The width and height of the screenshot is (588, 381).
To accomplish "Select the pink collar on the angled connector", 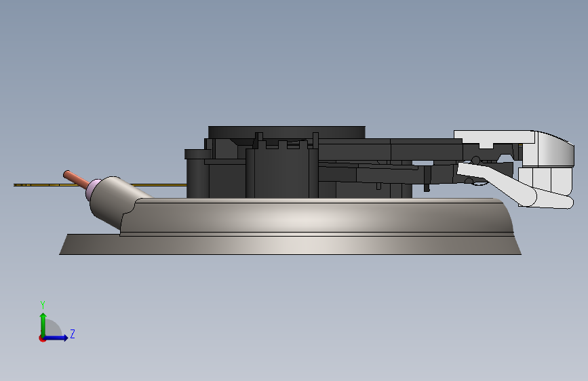I will pos(92,189).
